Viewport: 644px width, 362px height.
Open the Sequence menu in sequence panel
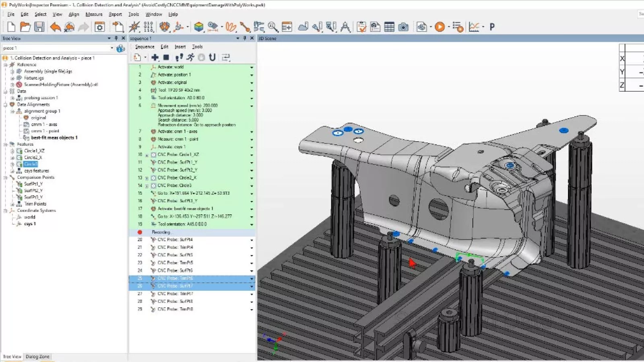pos(144,47)
